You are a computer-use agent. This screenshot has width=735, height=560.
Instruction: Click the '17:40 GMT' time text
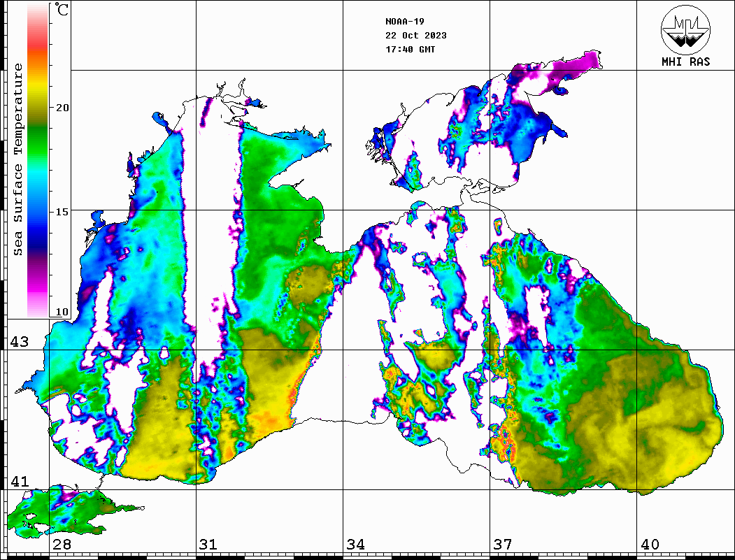(410, 49)
